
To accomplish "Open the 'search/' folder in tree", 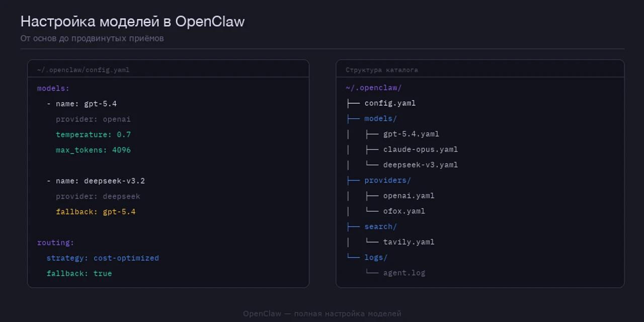I will (381, 226).
